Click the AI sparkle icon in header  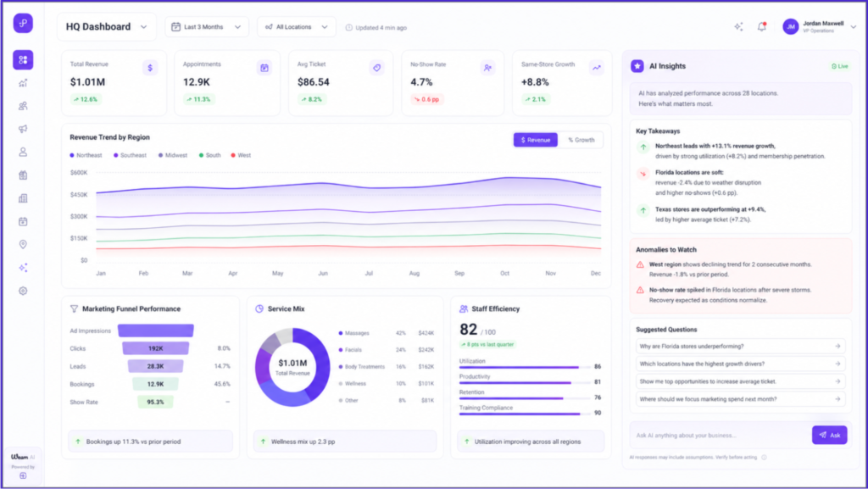(738, 26)
